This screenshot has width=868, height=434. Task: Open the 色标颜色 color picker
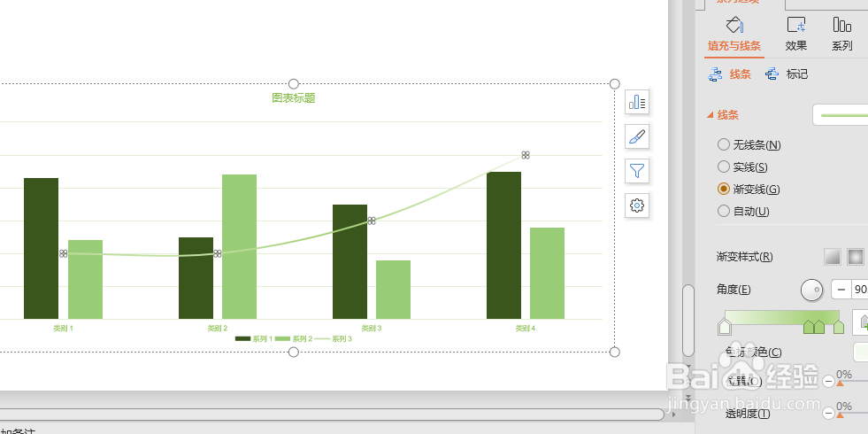coord(861,352)
